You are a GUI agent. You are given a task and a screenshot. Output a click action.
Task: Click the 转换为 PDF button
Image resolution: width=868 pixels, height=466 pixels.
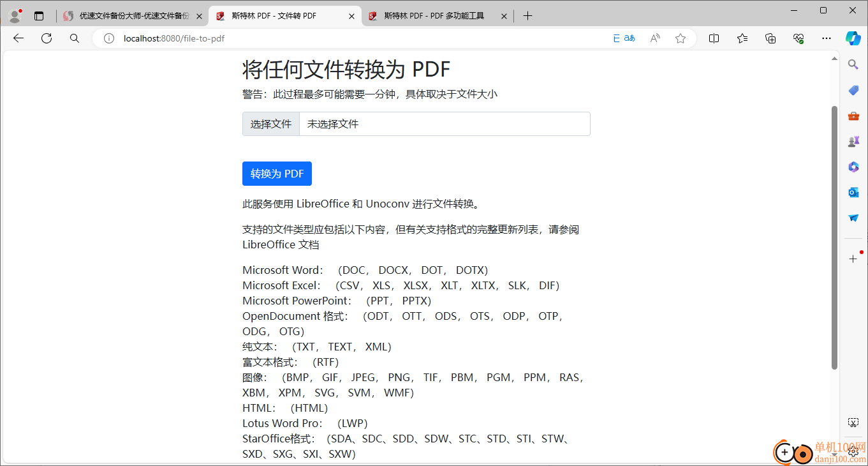(x=277, y=174)
